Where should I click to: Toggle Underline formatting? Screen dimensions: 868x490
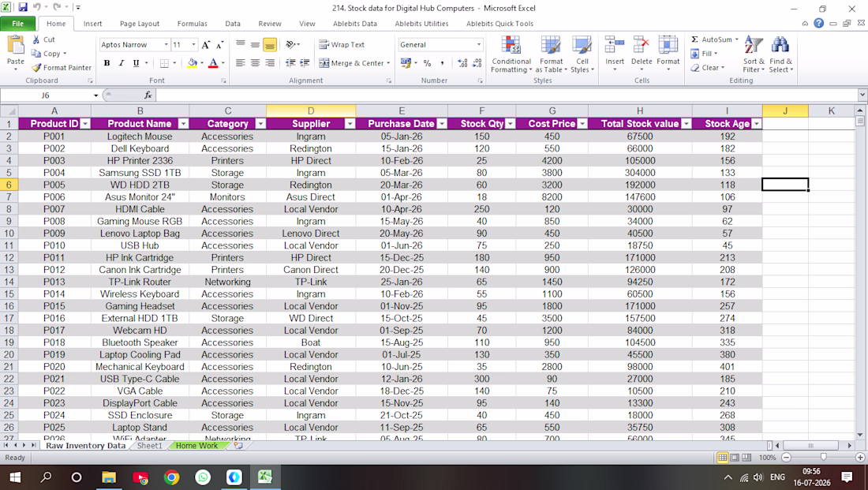137,63
